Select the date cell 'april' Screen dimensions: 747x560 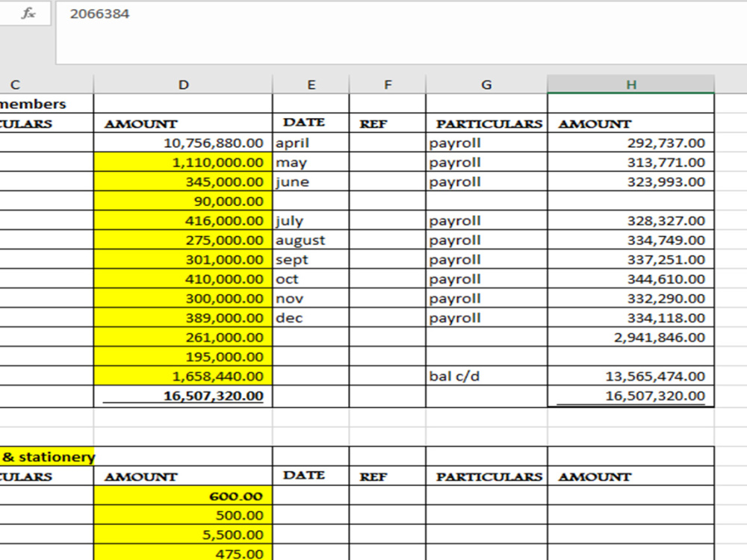click(x=311, y=143)
